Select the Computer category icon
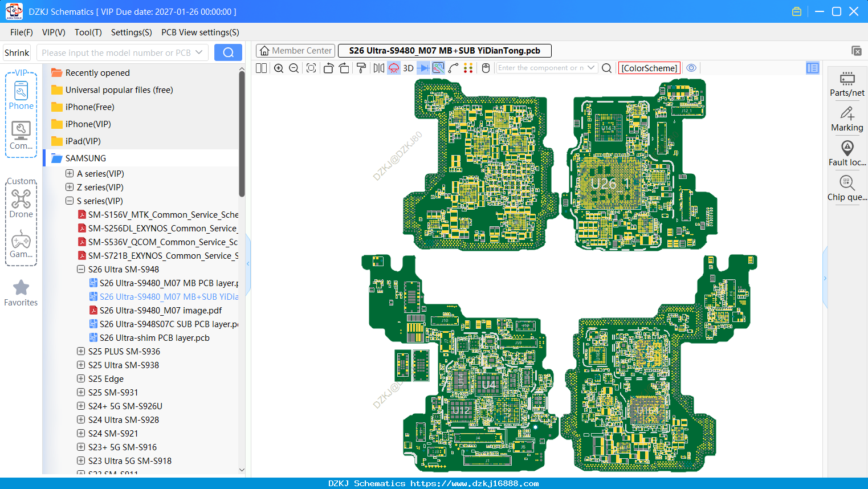 [21, 136]
